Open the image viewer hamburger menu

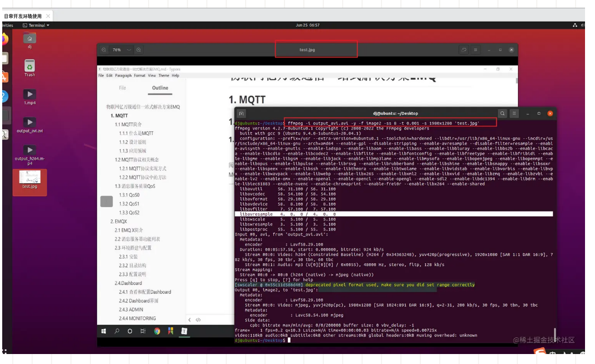475,50
